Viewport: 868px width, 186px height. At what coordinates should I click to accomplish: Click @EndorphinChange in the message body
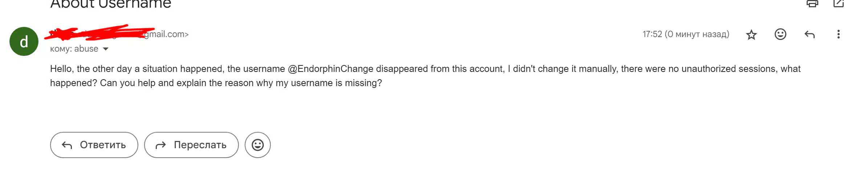coord(330,69)
